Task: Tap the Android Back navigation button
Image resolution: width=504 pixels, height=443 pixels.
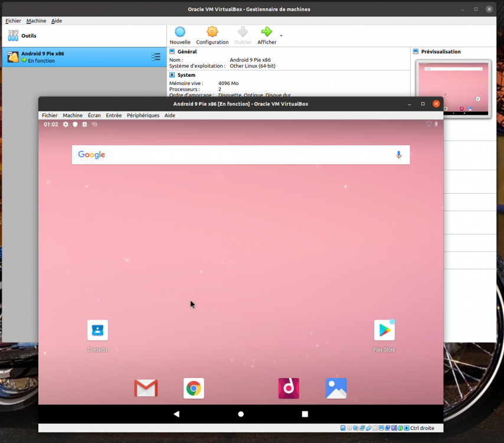Action: pos(176,414)
